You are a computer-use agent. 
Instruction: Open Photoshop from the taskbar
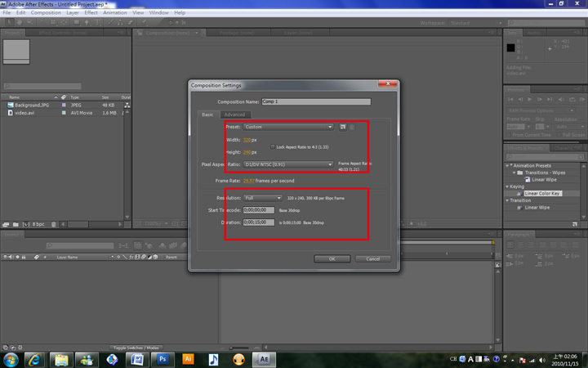[163, 360]
